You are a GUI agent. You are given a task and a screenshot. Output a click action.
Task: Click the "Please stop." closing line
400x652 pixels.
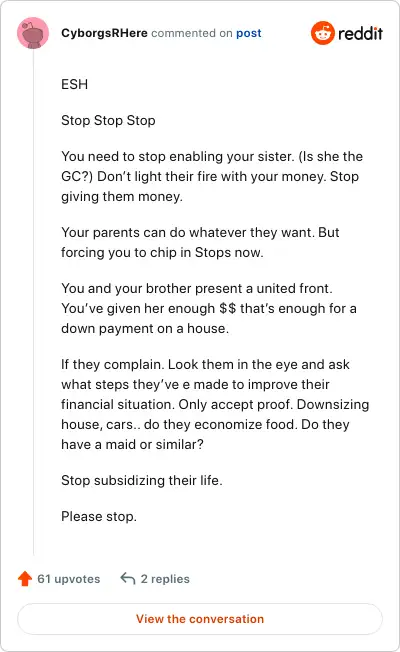pos(99,516)
